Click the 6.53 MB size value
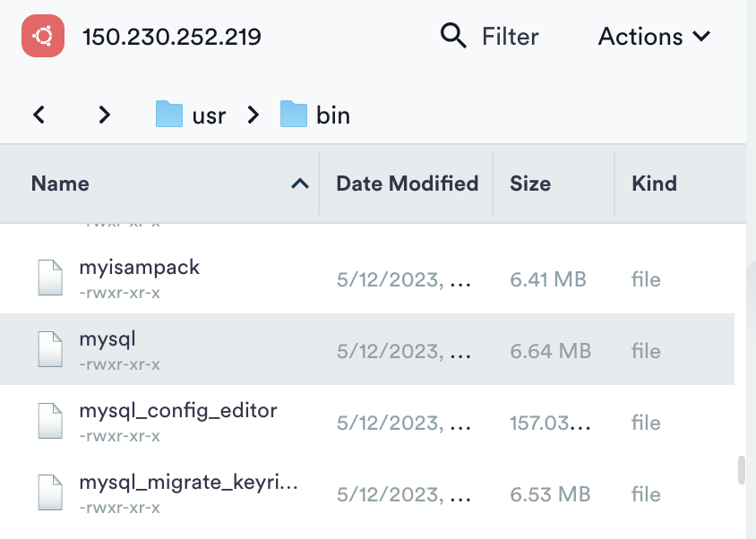756x539 pixels. tap(550, 494)
